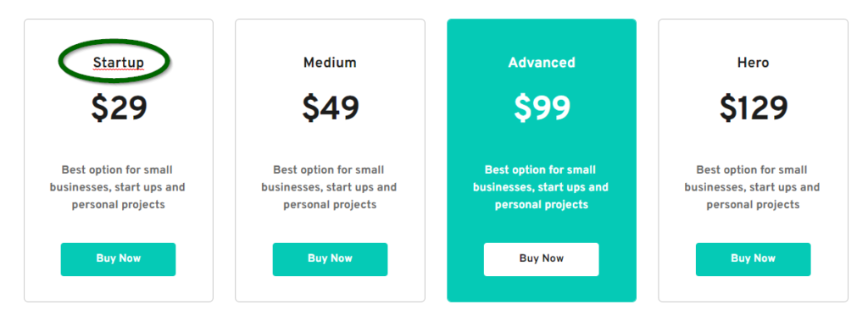Select the Medium plan heading

(x=330, y=63)
